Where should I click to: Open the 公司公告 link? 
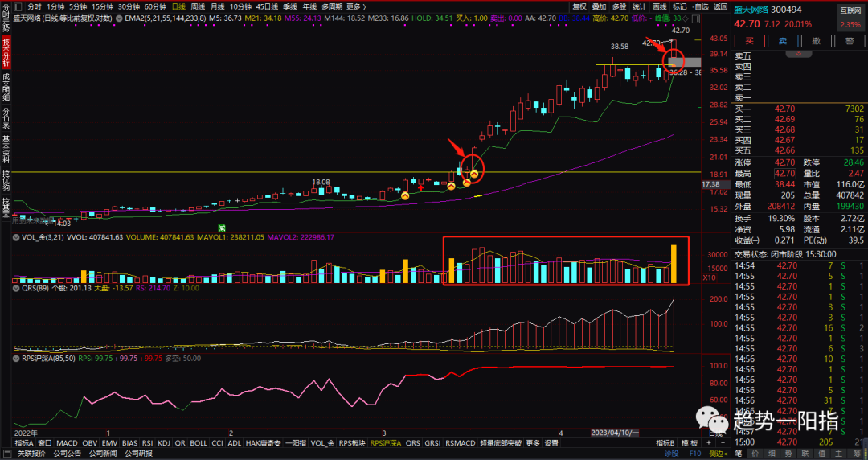point(67,454)
